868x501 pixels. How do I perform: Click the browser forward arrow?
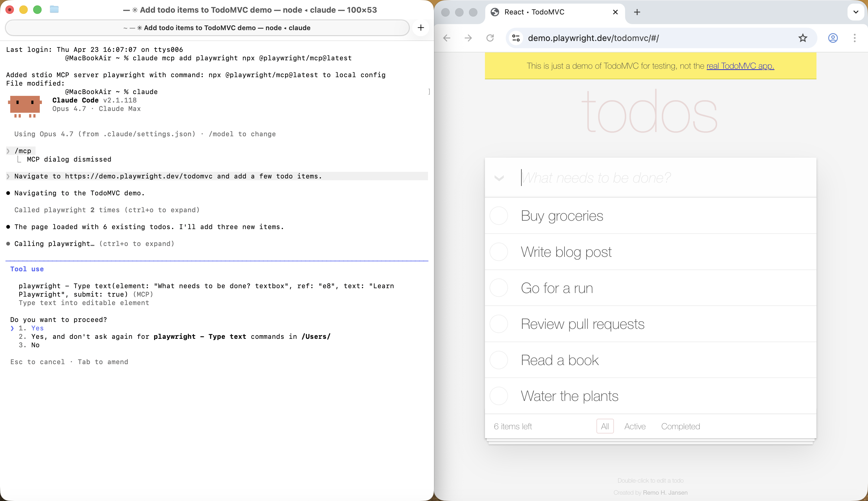point(468,38)
